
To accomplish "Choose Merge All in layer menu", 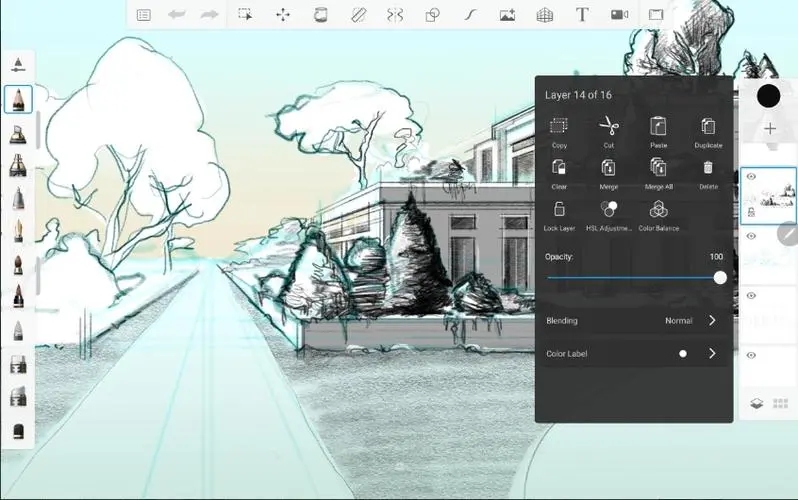I will pyautogui.click(x=658, y=168).
